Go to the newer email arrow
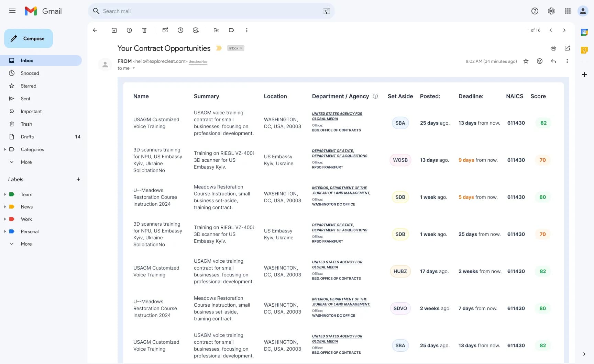The width and height of the screenshot is (594, 364). (551, 30)
